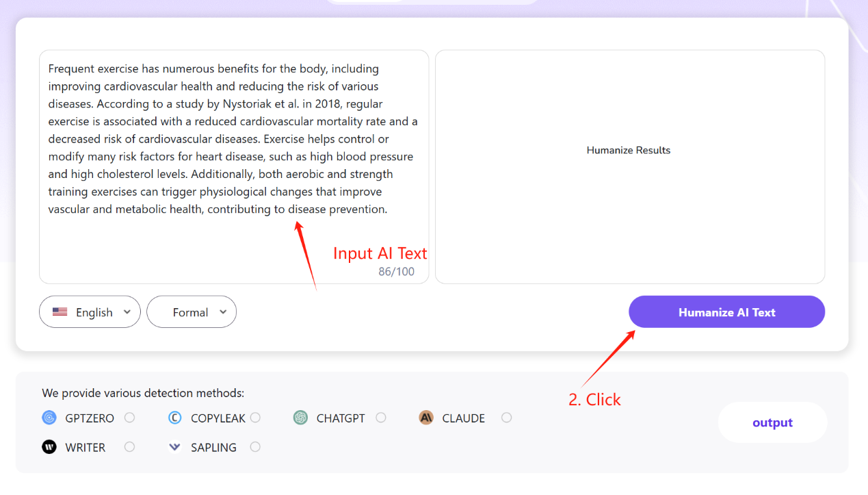
Task: Enable the Claude detection radio button
Action: pos(507,418)
